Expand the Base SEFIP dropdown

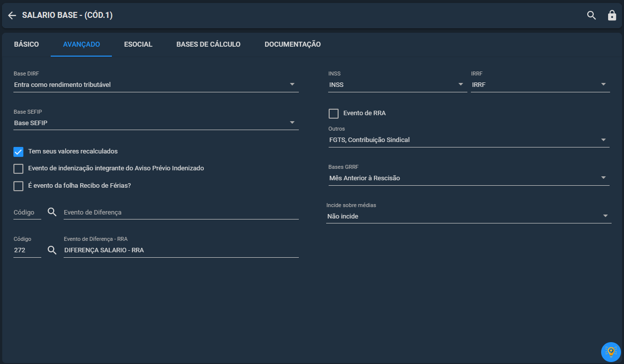[x=156, y=123]
